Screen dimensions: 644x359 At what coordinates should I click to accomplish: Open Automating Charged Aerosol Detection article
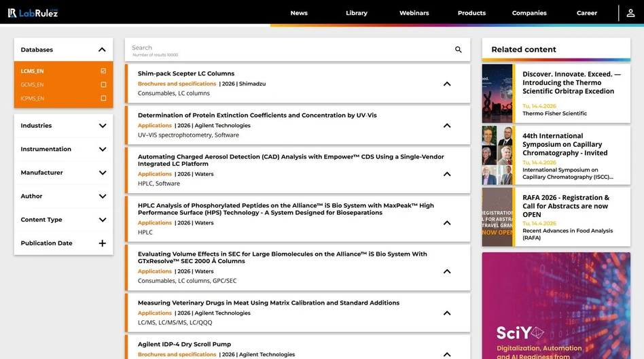pos(291,160)
